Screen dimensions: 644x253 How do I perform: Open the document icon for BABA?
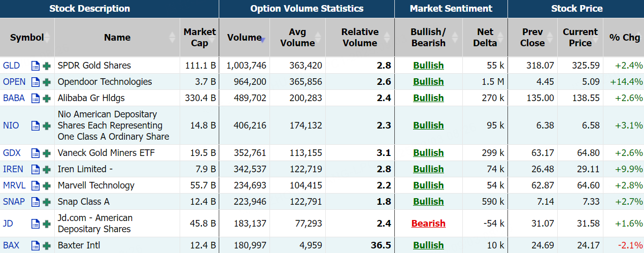36,98
